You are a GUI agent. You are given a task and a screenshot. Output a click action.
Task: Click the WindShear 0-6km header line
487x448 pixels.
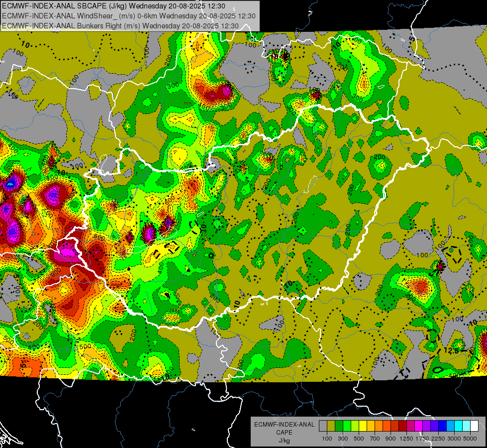pyautogui.click(x=128, y=16)
